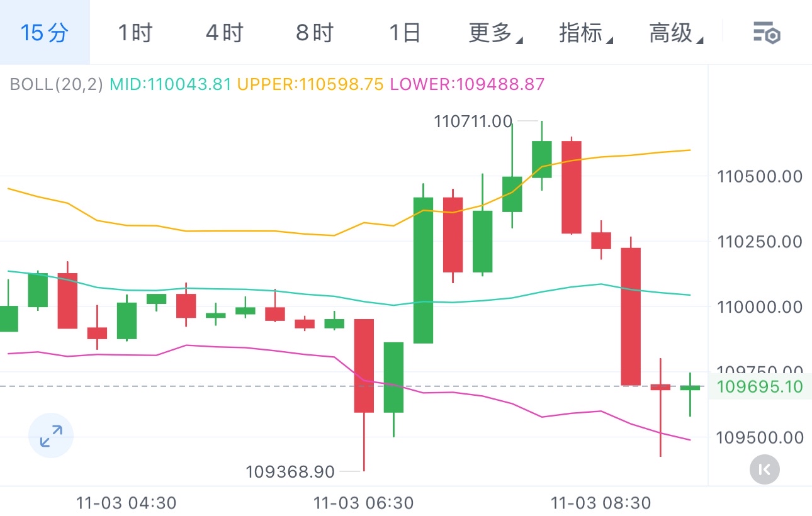The height and width of the screenshot is (516, 812).
Task: Choose the 8时 interval tab
Action: tap(314, 32)
